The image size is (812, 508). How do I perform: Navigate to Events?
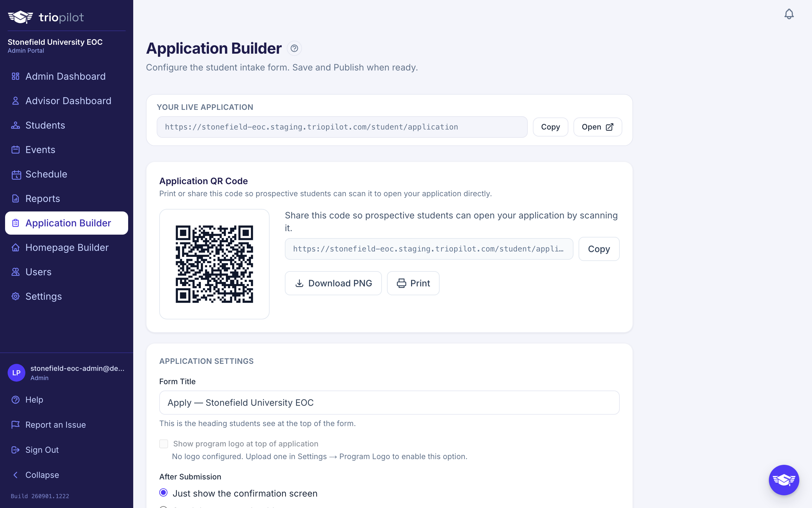tap(66, 150)
